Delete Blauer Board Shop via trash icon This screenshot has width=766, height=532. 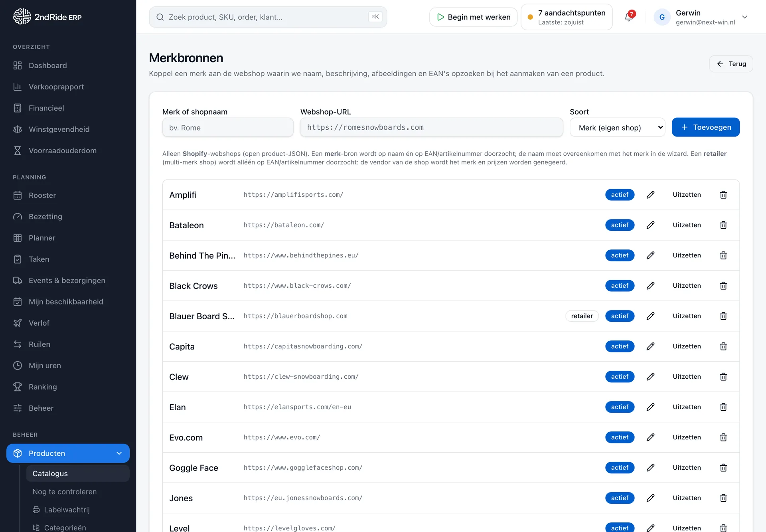coord(723,316)
